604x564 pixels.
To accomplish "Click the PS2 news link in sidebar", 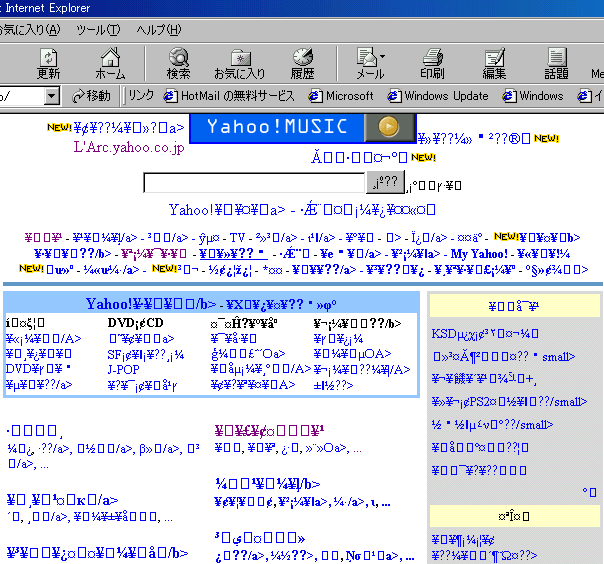I will tap(509, 402).
